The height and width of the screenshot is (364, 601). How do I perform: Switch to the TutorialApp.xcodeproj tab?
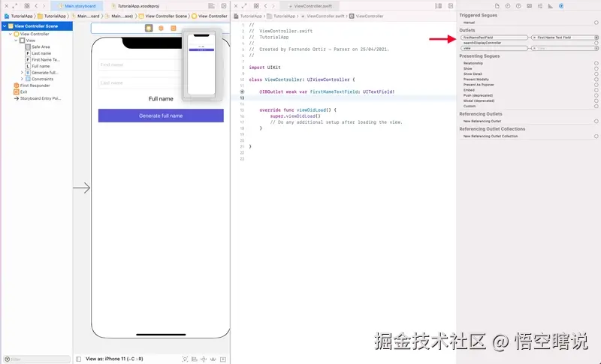click(135, 6)
